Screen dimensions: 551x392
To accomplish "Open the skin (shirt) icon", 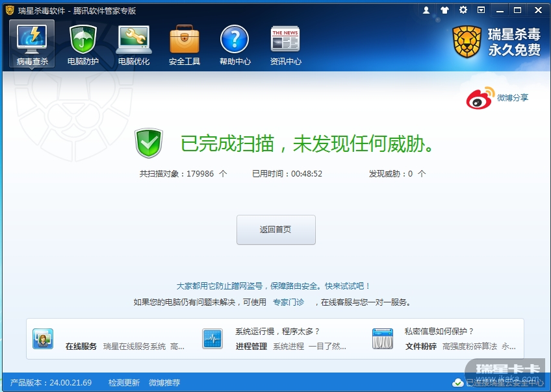I will point(444,10).
